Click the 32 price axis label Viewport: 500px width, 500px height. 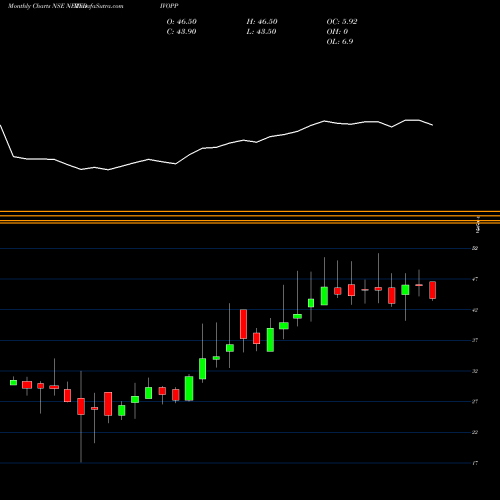(x=475, y=371)
